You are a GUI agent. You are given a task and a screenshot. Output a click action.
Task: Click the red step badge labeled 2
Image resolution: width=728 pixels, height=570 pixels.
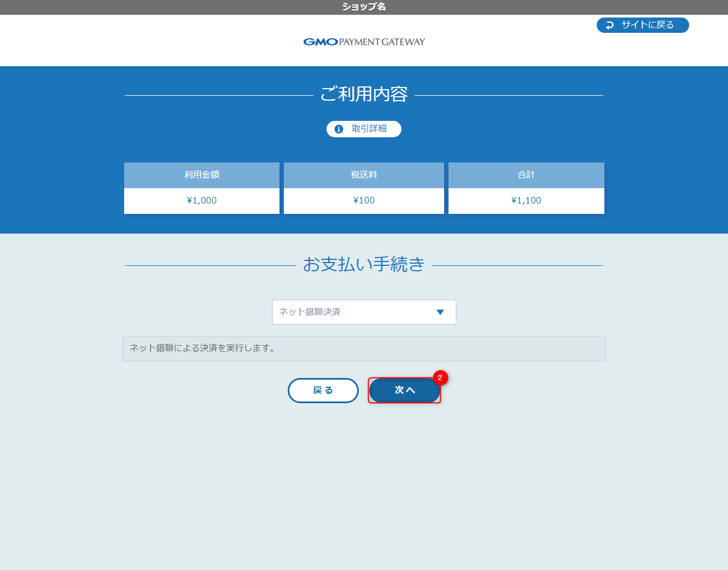click(441, 377)
